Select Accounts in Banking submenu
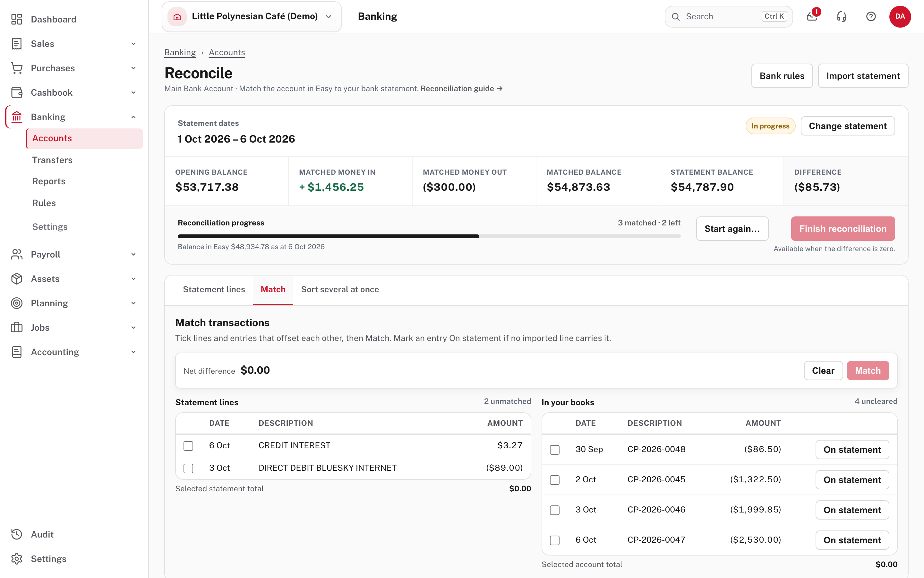Screen dimensions: 924x578 84,138
